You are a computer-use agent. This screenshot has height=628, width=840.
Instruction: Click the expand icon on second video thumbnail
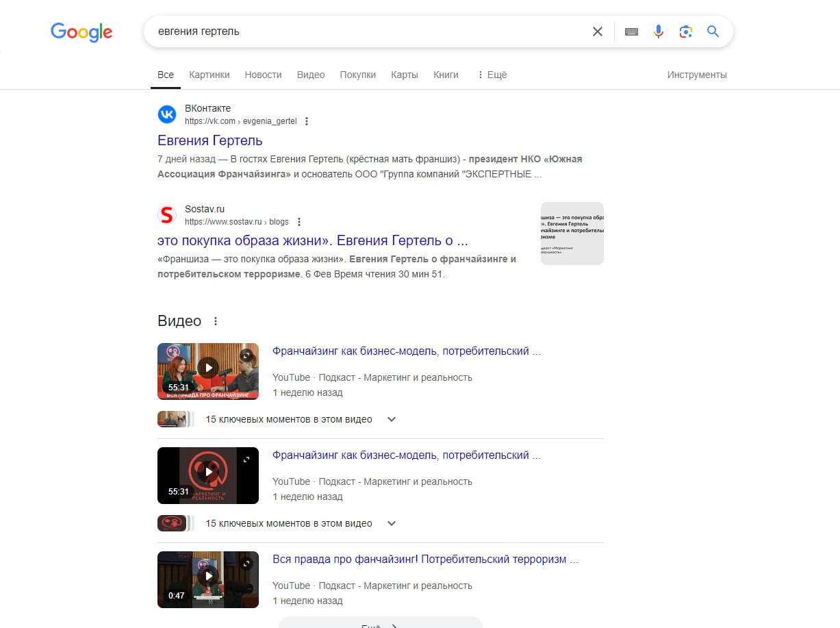(246, 459)
